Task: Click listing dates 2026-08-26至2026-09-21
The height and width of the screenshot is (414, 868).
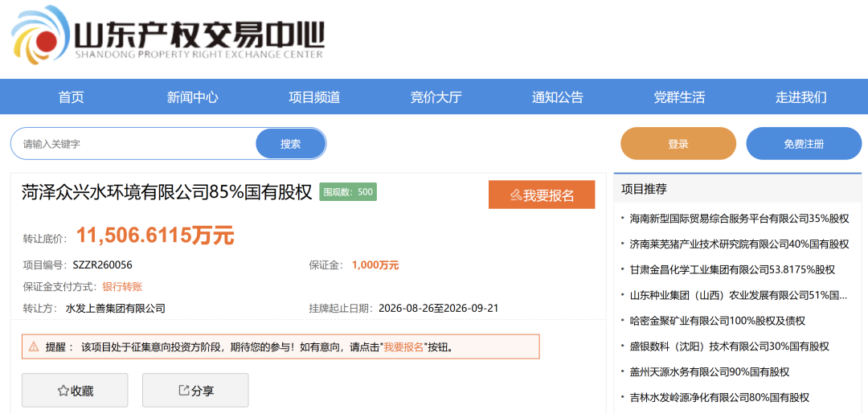Action: [439, 308]
